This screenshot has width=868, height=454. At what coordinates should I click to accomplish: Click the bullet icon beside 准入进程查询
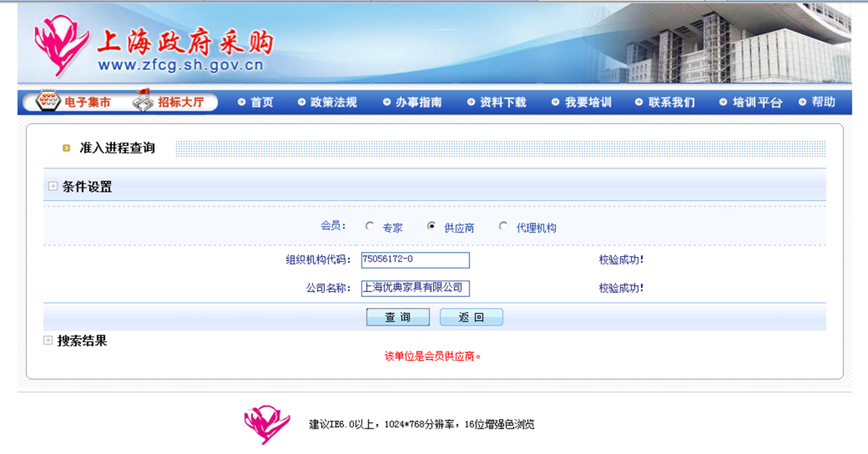click(x=66, y=148)
